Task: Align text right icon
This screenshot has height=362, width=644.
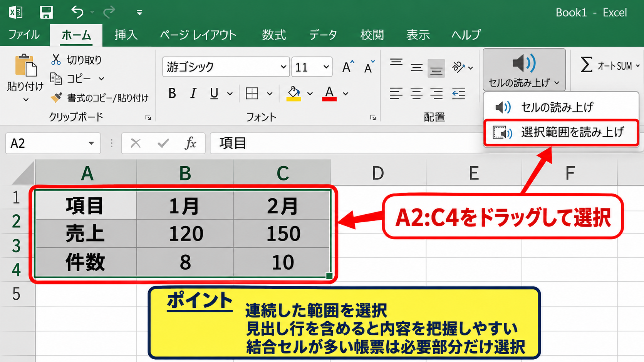Action: click(x=436, y=93)
